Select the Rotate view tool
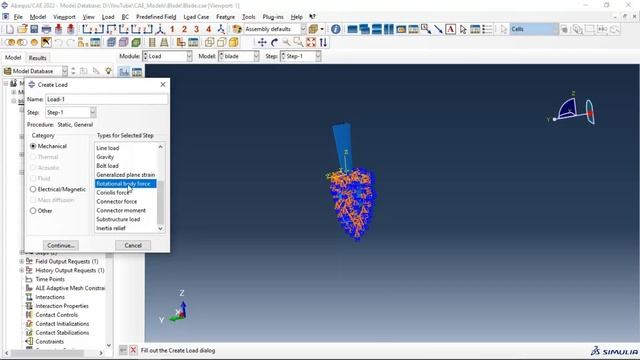The image size is (640, 360). [x=274, y=42]
